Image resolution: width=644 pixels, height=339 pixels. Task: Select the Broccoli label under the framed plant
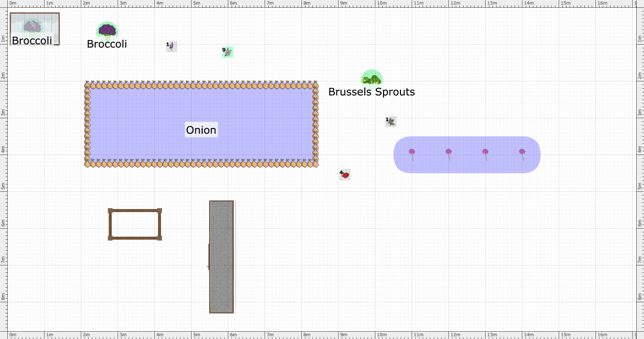(32, 41)
